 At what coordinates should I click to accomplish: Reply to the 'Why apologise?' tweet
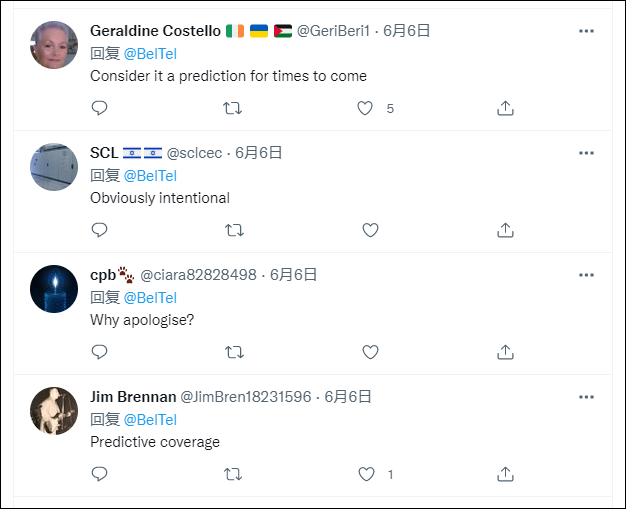(x=99, y=352)
